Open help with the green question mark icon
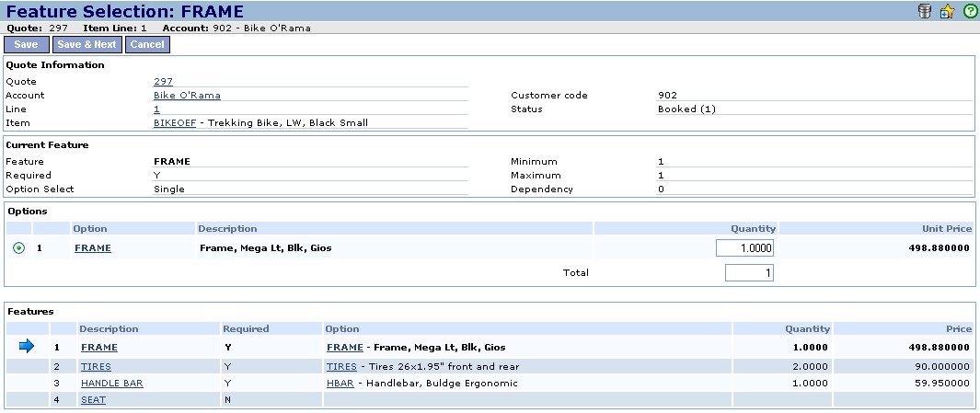This screenshot has width=980, height=413. click(969, 12)
